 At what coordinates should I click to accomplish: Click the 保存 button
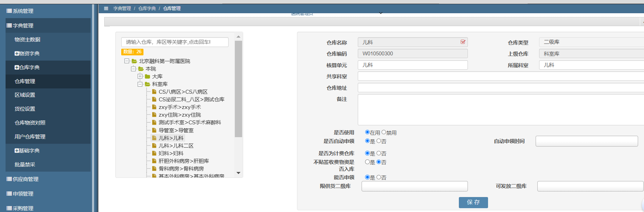pos(473,202)
